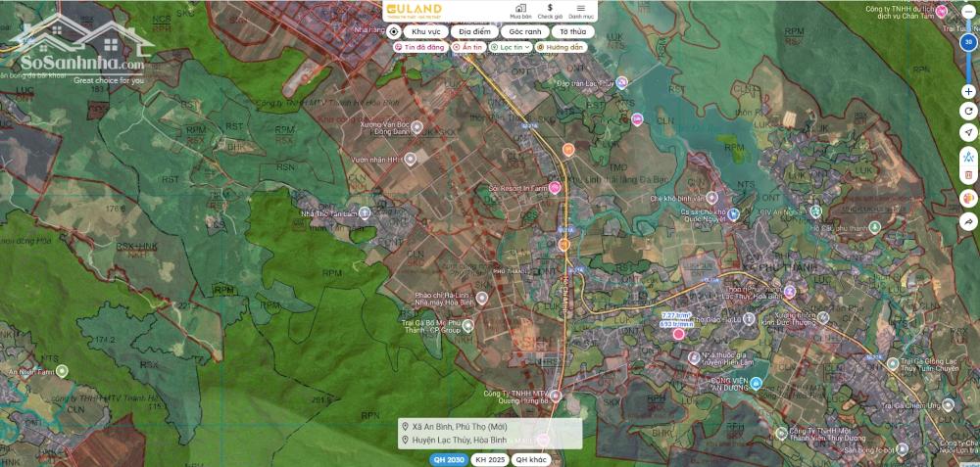Open the Danh mục hamburger menu

[580, 11]
